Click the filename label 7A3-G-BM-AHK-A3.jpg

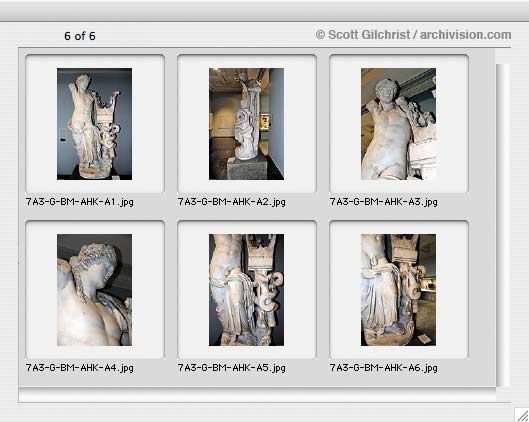pos(384,202)
